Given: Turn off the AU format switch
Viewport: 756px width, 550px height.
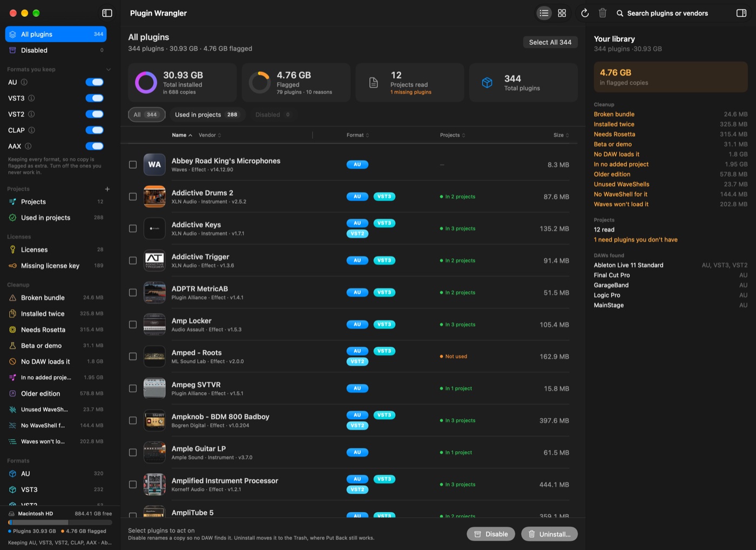Looking at the screenshot, I should pyautogui.click(x=94, y=82).
